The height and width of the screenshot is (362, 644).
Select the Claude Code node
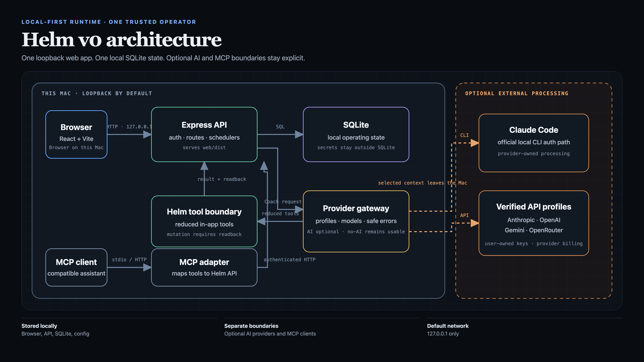534,143
